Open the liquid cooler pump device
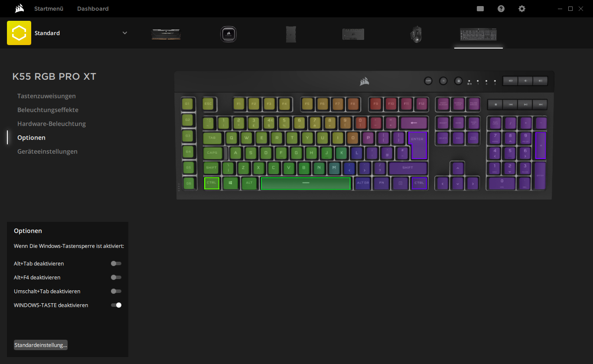The image size is (593, 364). coord(228,34)
